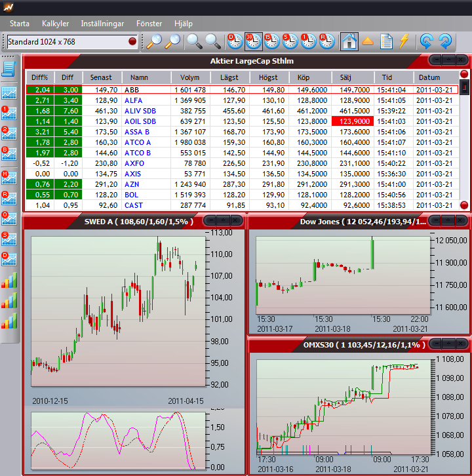Open the AOIL SDB stock link
The height and width of the screenshot is (476, 472).
(140, 121)
